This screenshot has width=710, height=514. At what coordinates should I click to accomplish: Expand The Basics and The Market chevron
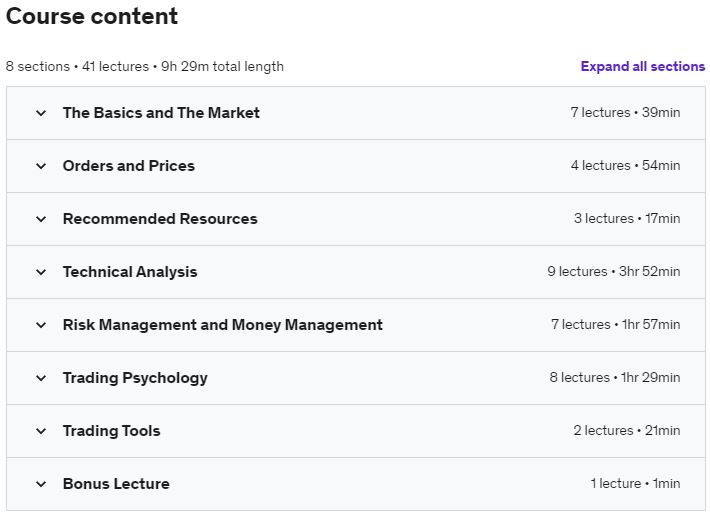41,113
